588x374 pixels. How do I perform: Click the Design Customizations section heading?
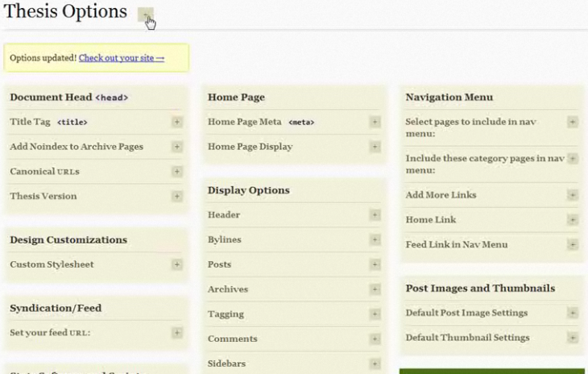pyautogui.click(x=68, y=239)
